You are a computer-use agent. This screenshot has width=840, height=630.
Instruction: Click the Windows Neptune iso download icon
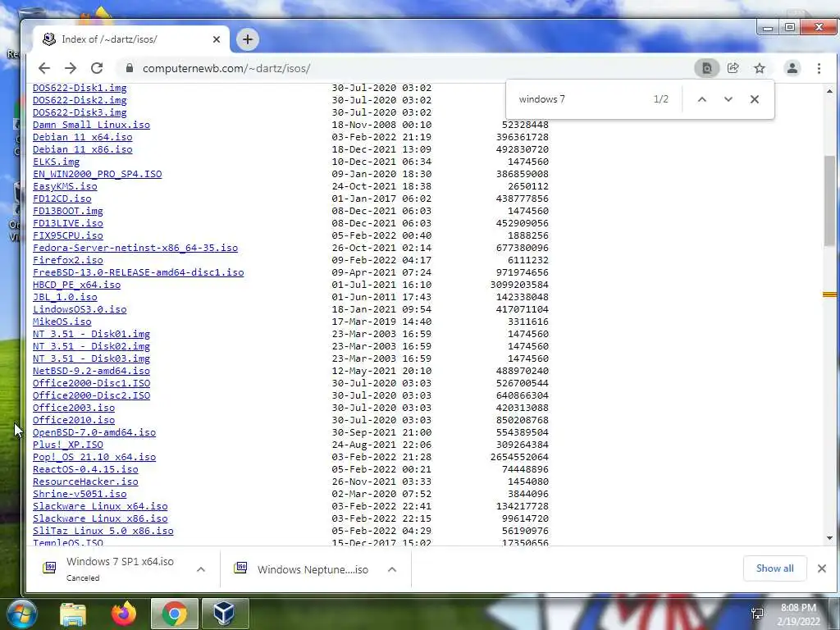[x=240, y=568]
